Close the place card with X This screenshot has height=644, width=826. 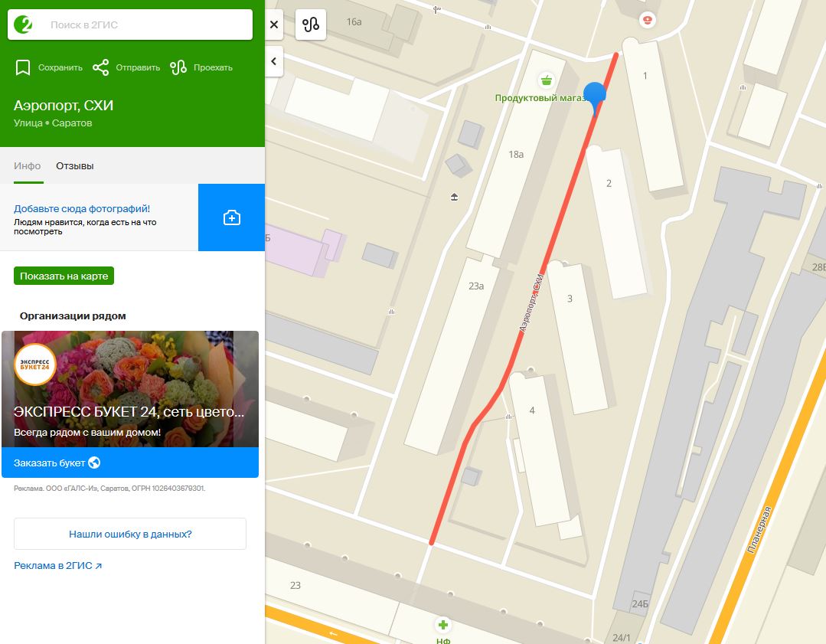(274, 25)
